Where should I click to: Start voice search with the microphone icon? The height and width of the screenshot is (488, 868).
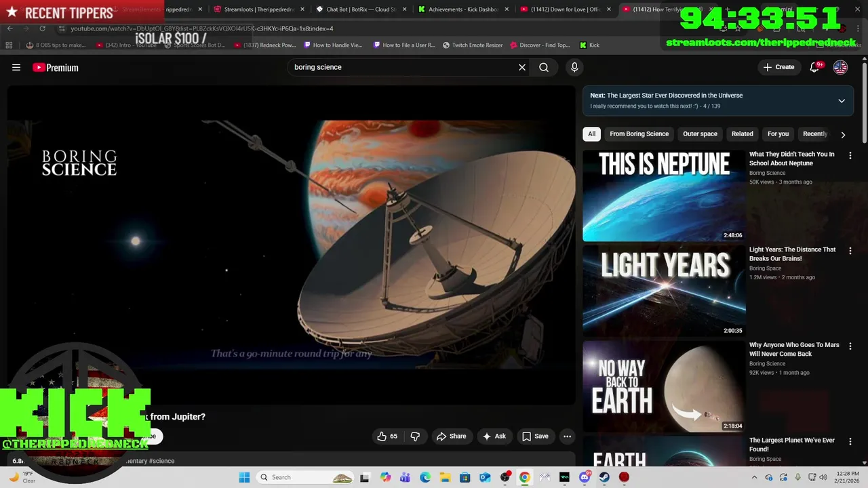[574, 67]
